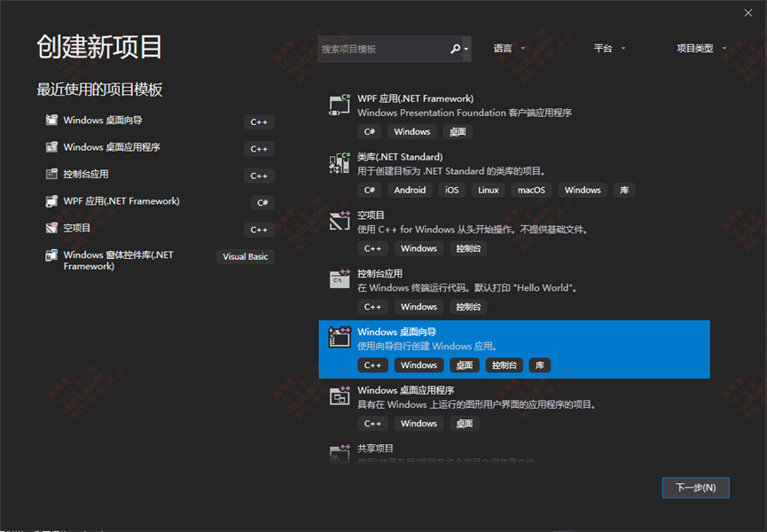The image size is (767, 532).
Task: Select the Windows 桌面应用程序 template title in list
Action: click(x=405, y=390)
